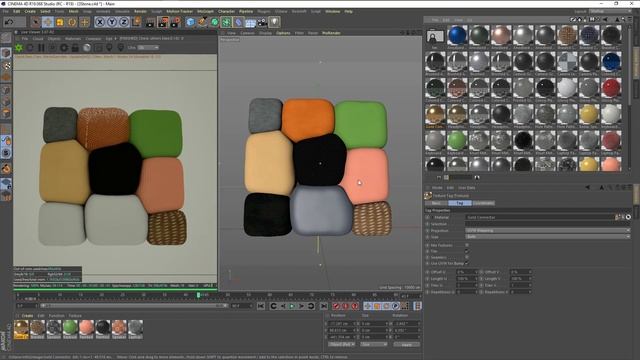Select the Live Selection tool
The image size is (640, 360).
pyautogui.click(x=36, y=22)
